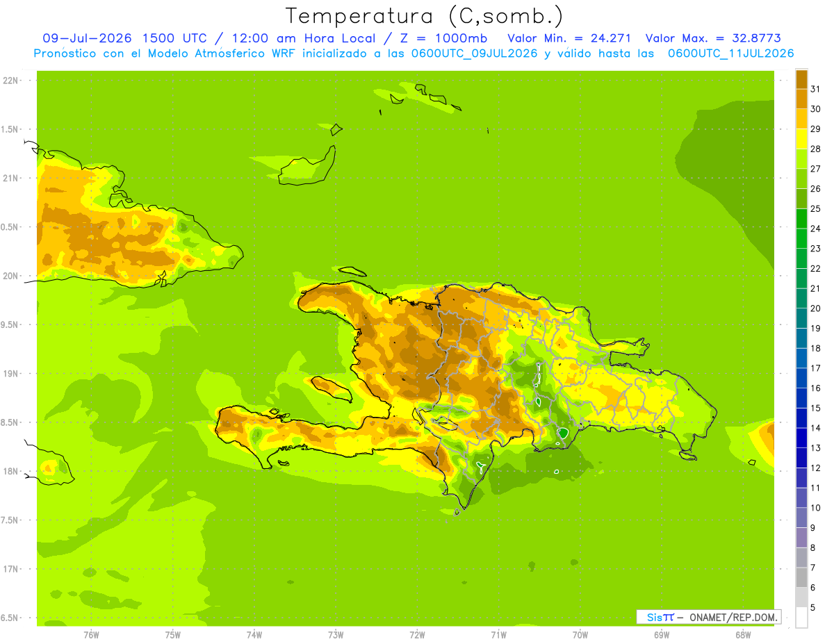Click the "74W" longitude axis label
The width and height of the screenshot is (834, 644).
[254, 635]
